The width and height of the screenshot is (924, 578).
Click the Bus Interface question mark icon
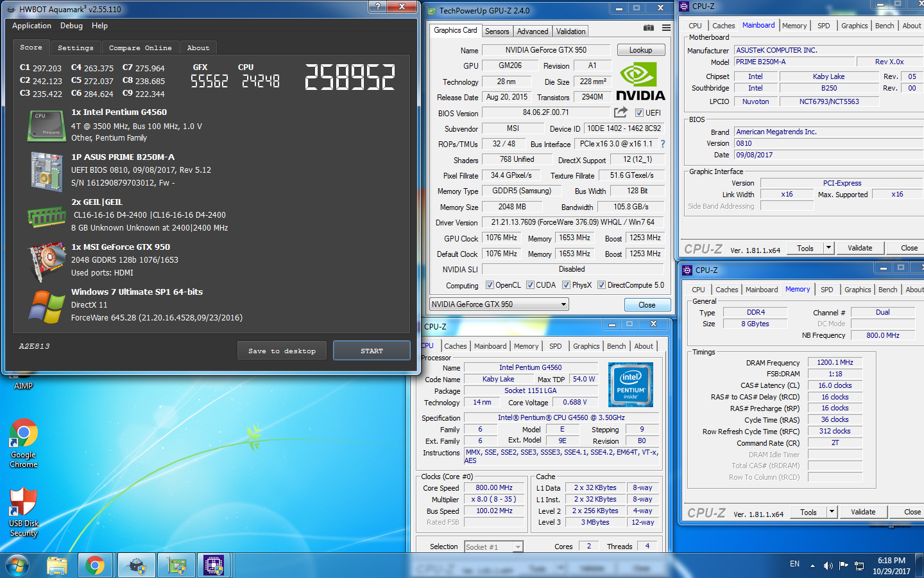[x=663, y=144]
